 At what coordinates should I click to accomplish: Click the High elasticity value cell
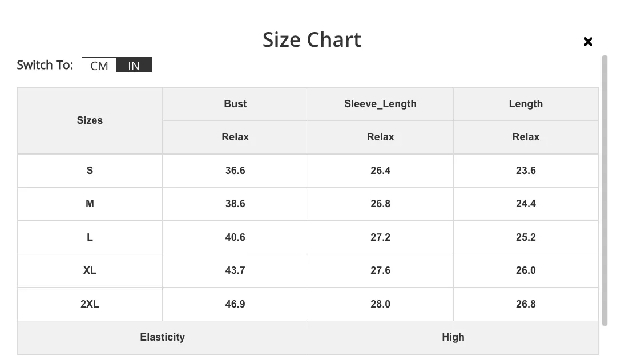click(x=453, y=337)
